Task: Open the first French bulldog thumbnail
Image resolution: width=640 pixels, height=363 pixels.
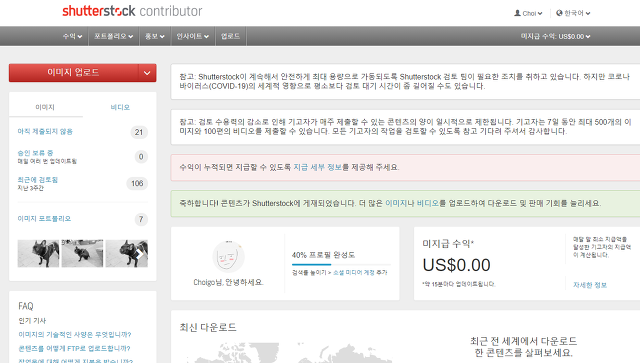Action: coord(38,254)
